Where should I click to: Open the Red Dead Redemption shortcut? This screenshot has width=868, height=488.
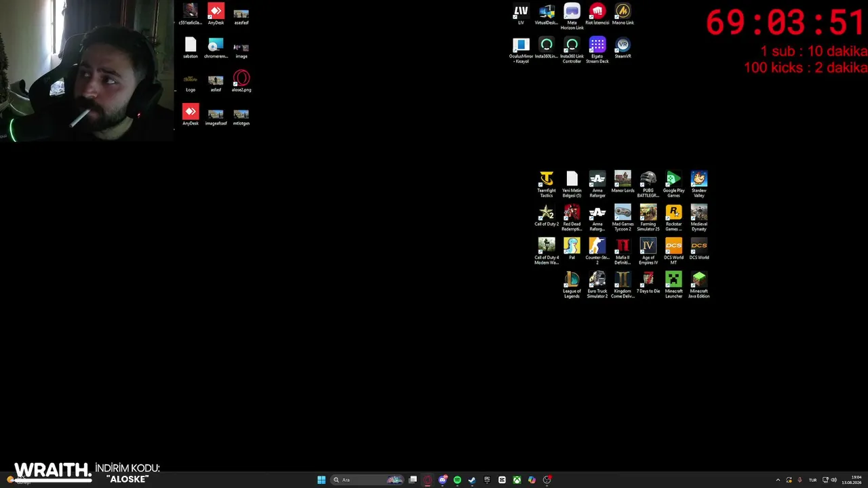[x=572, y=218]
